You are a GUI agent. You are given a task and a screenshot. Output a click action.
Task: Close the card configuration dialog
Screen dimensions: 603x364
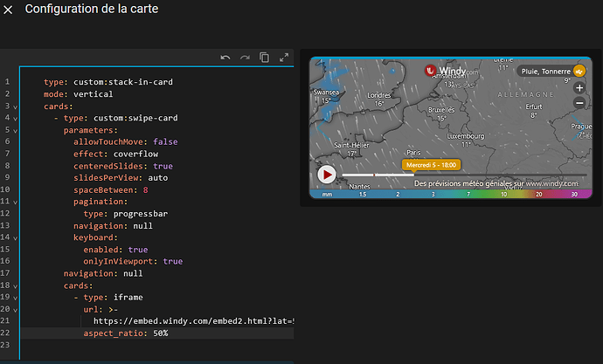coord(8,10)
